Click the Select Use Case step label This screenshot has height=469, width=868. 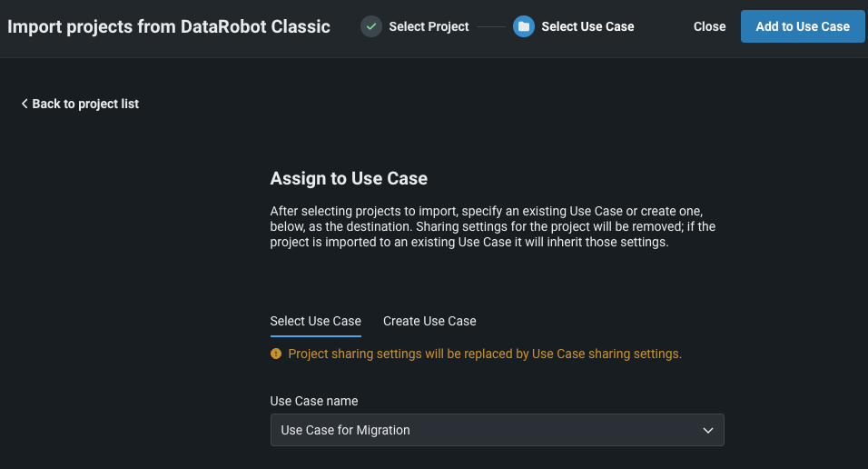click(x=587, y=26)
